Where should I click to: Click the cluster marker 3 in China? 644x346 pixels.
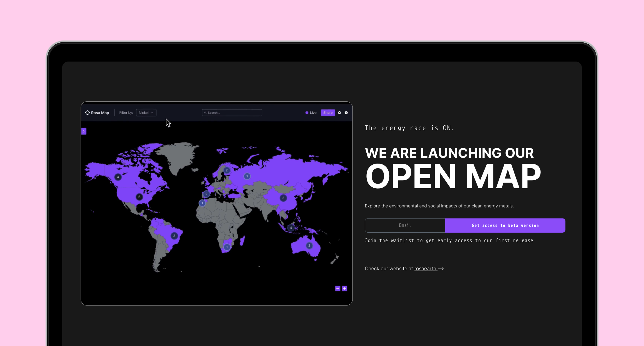pyautogui.click(x=283, y=198)
